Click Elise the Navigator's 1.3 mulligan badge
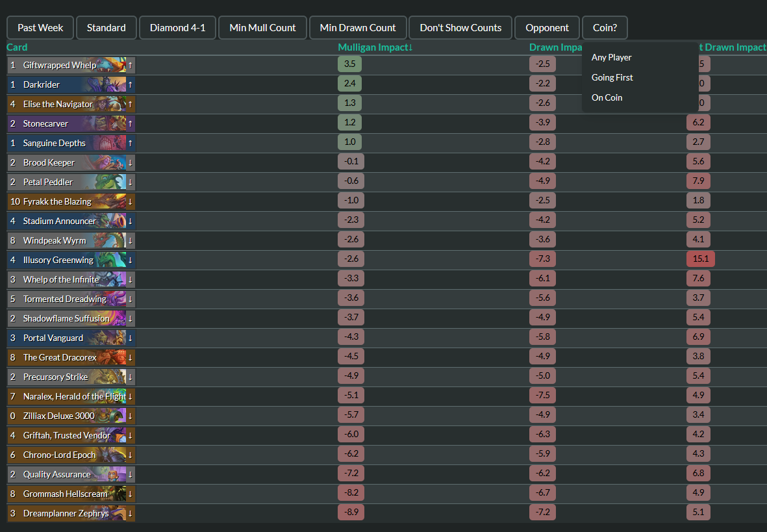The height and width of the screenshot is (532, 767). [350, 103]
